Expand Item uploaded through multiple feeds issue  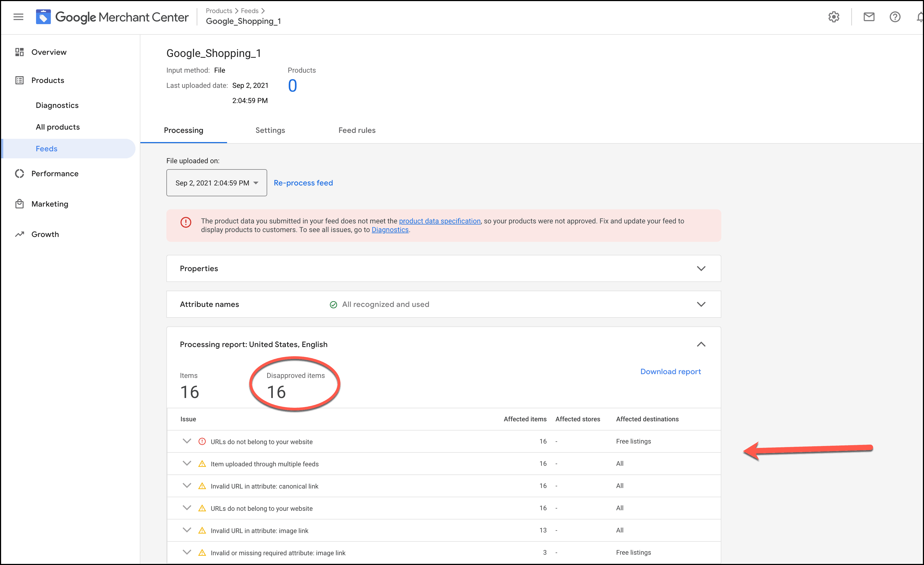click(187, 463)
